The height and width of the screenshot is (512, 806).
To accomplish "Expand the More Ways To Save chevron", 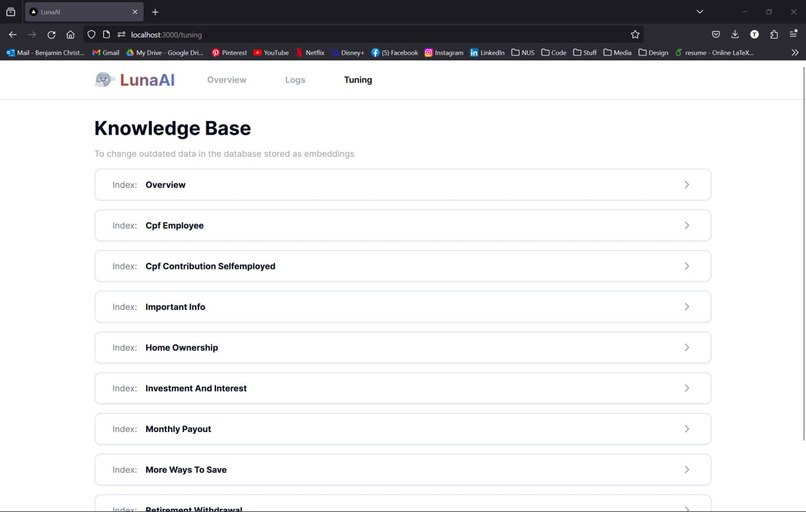I will pos(687,469).
